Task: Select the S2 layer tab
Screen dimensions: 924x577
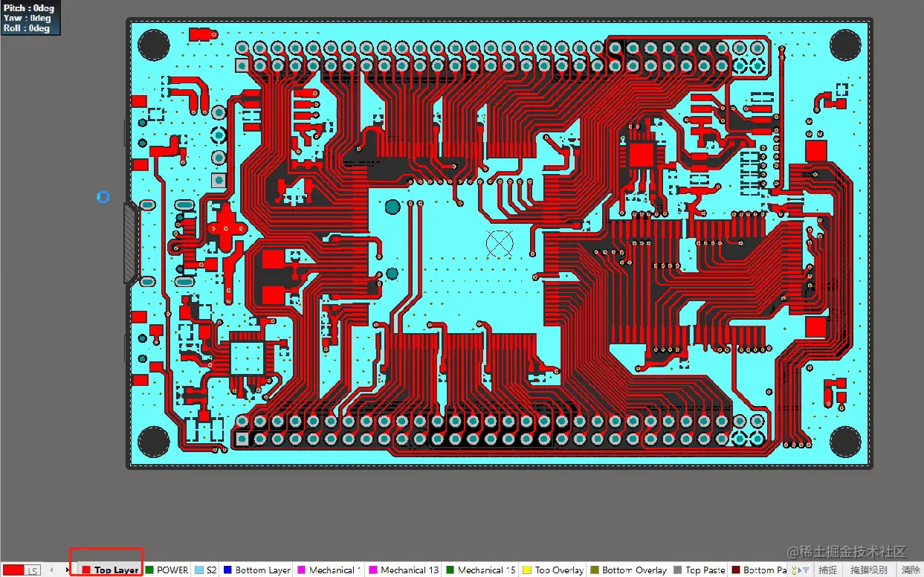Action: (x=206, y=570)
